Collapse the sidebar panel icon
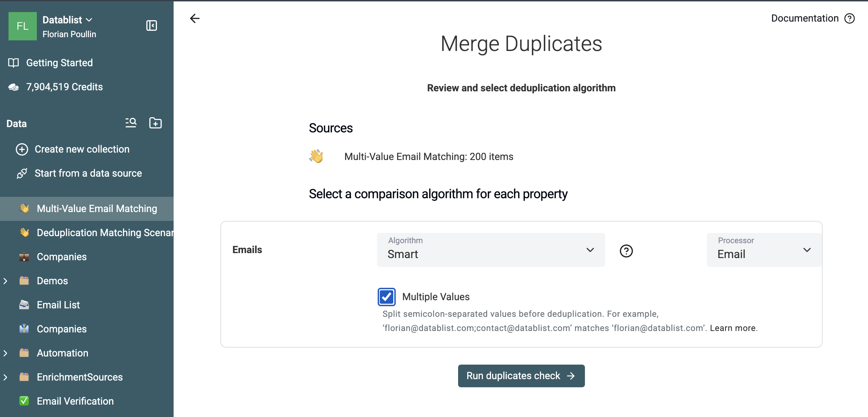 coord(152,25)
